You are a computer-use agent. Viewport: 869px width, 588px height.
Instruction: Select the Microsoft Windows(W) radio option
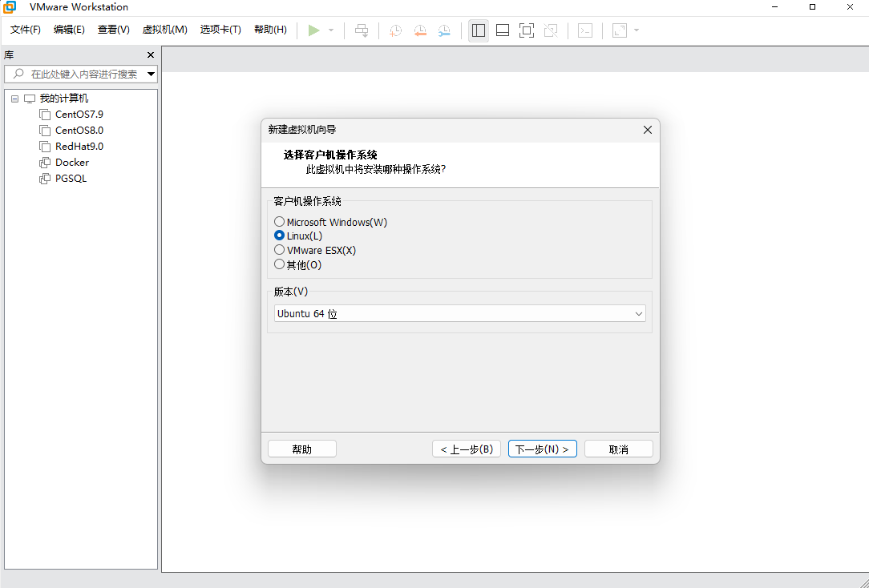coord(331,222)
